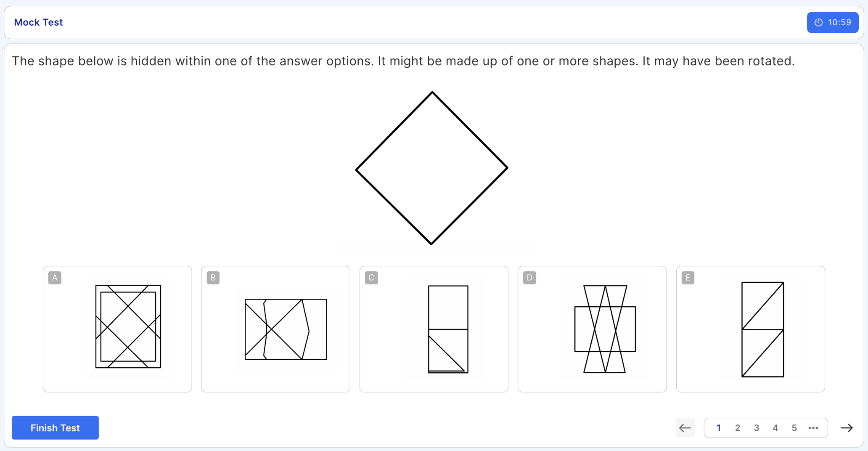The image size is (868, 451).
Task: Select answer option E label badge
Action: click(x=688, y=278)
